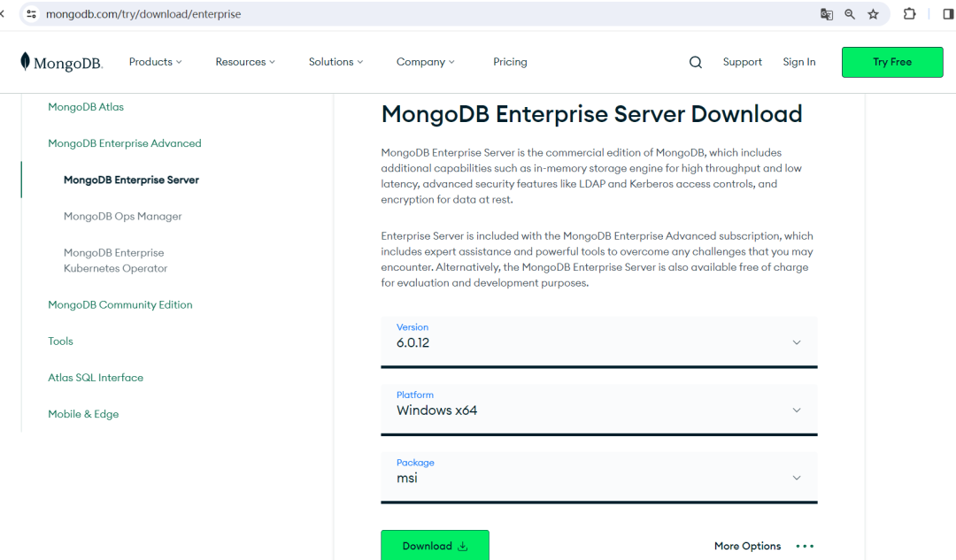
Task: Click the MongoDB Enterprise Server Download heading
Action: 591,114
